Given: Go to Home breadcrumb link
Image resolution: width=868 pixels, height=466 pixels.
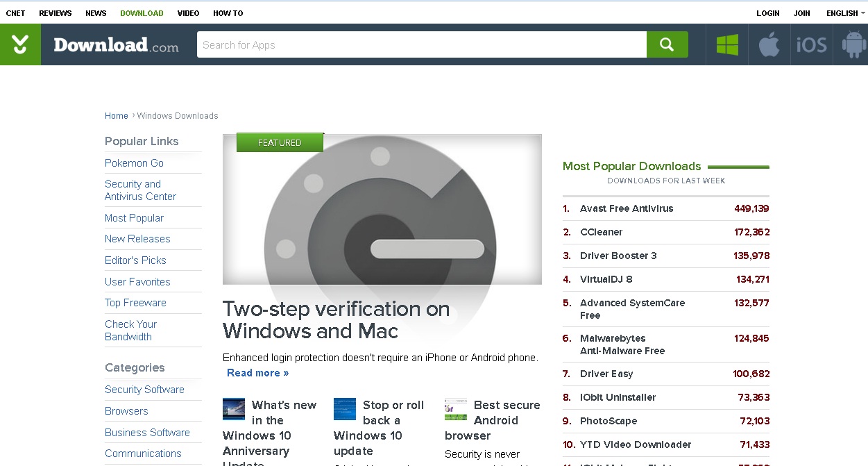Looking at the screenshot, I should point(117,116).
